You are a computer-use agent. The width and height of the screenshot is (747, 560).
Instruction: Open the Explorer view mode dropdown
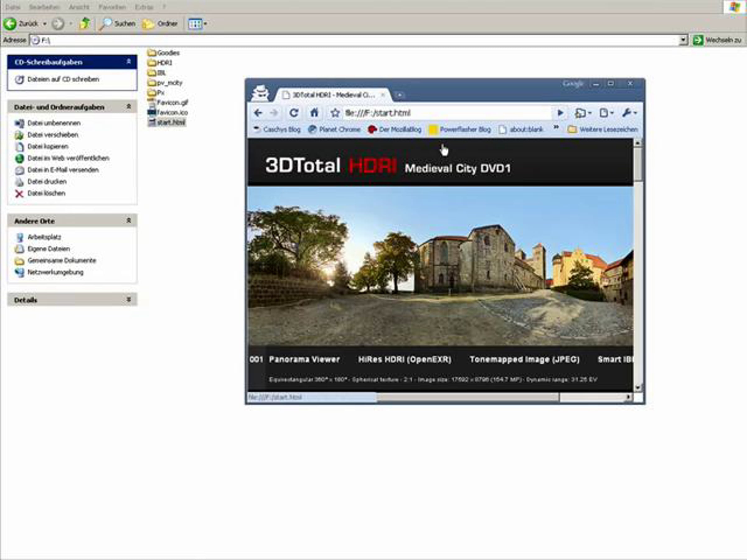(197, 24)
